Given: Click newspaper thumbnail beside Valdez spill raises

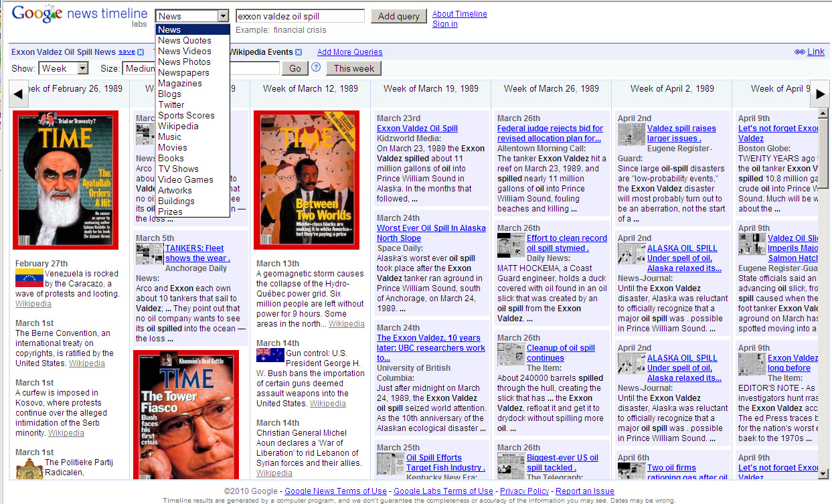Looking at the screenshot, I should tap(631, 135).
